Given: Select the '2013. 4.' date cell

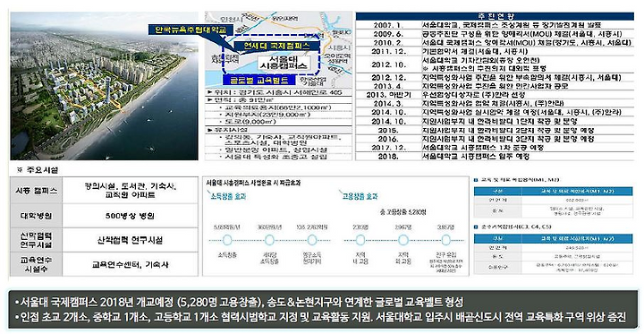Looking at the screenshot, I should [388, 86].
